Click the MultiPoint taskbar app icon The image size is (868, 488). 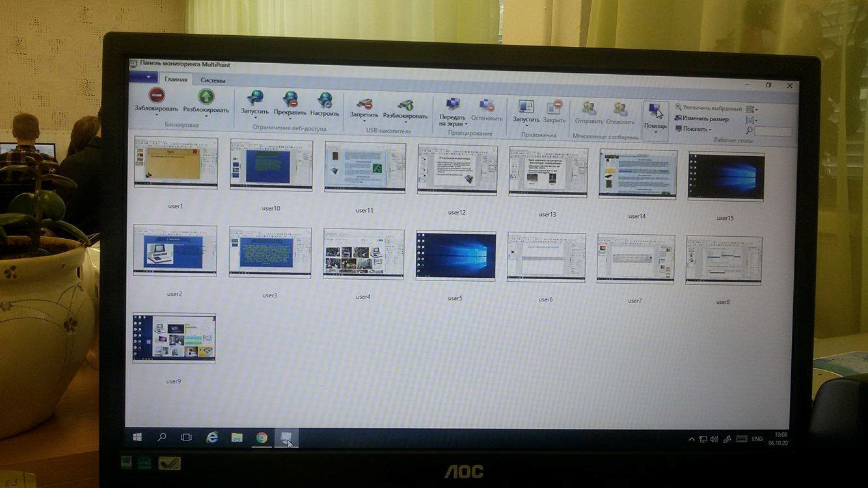point(286,439)
